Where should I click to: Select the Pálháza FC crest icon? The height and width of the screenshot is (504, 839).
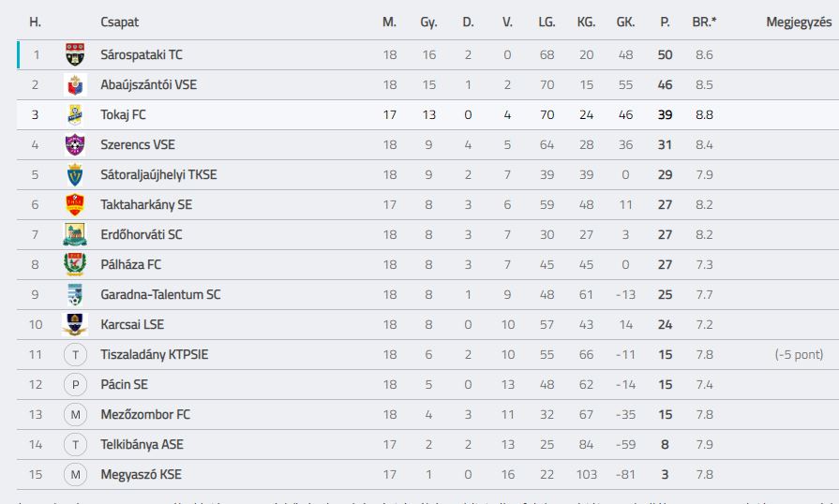tap(75, 264)
